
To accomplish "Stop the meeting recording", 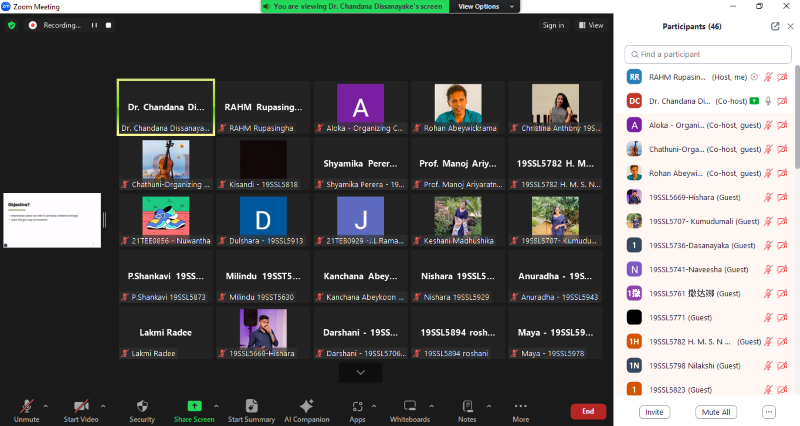I will click(108, 25).
